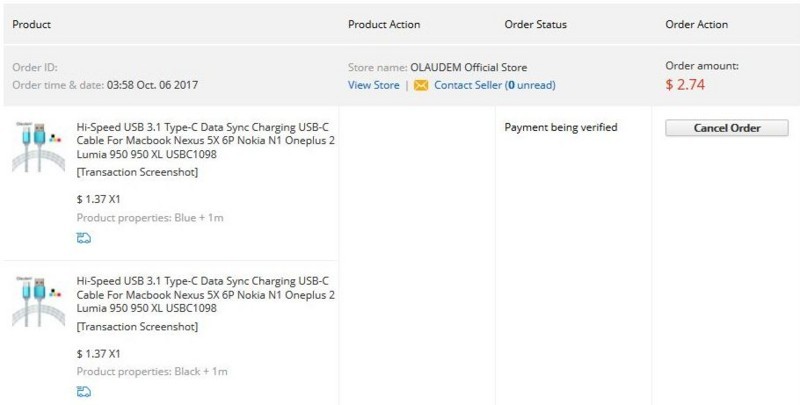Click the Order Status column header
Viewport: 800px width, 405px height.
(536, 24)
